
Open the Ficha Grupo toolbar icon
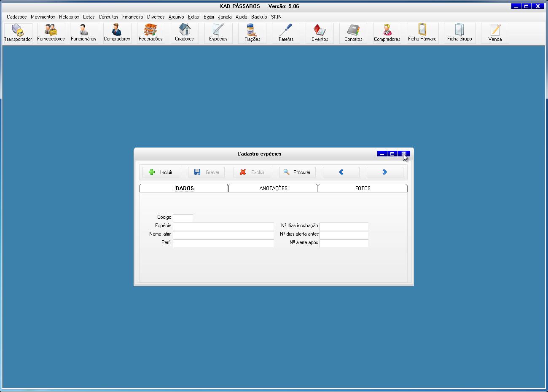pos(459,33)
